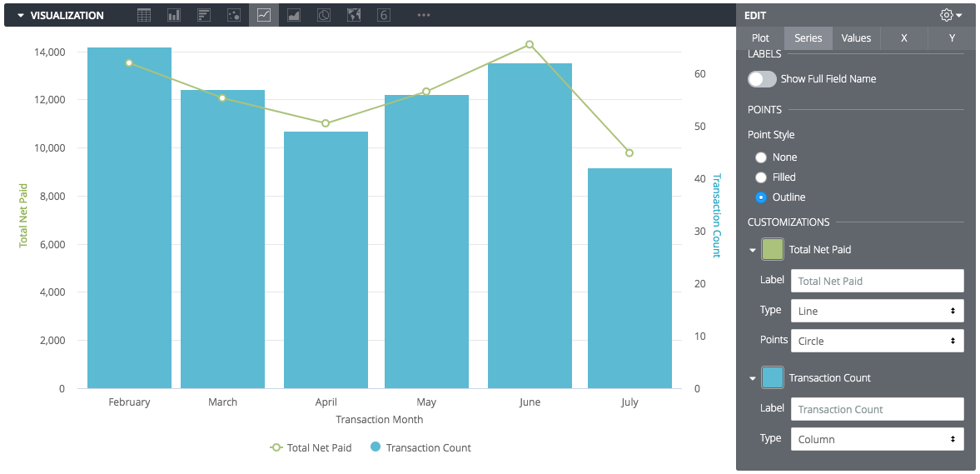Viewport: 980px width, 474px height.
Task: Switch to column chart visualization
Action: click(174, 15)
